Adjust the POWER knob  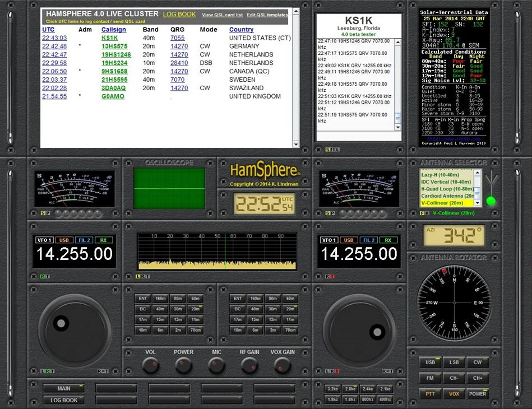[183, 365]
